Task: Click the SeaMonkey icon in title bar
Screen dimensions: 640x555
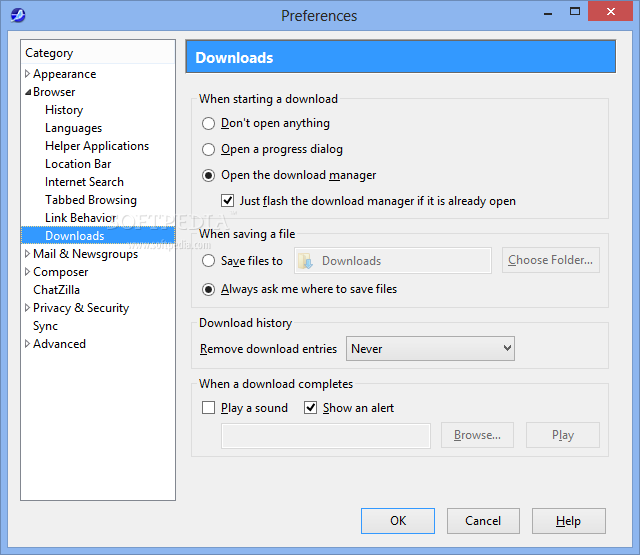Action: [x=18, y=15]
